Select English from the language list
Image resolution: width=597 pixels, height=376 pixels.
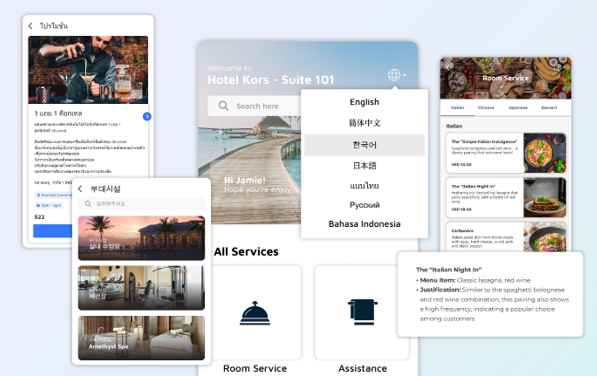[364, 102]
